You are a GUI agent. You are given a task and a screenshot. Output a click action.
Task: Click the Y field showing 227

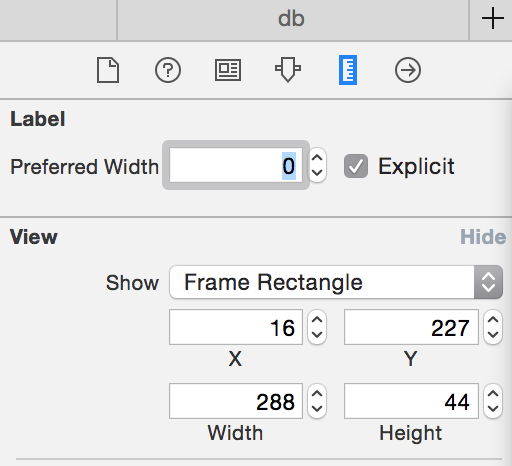(411, 327)
